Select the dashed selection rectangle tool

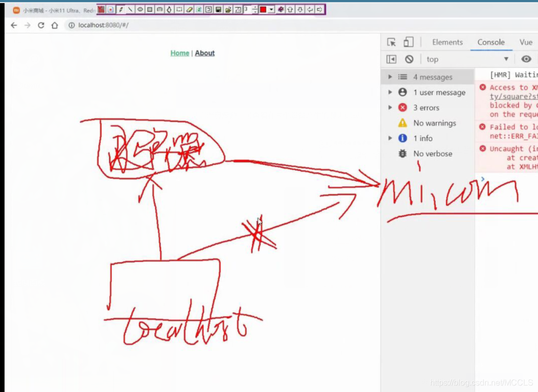179,10
